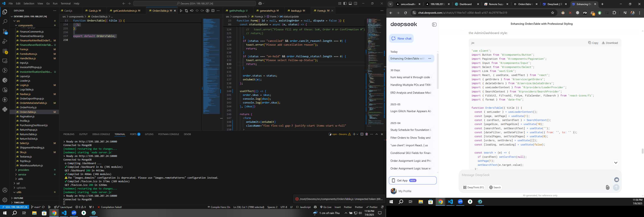The height and width of the screenshot is (217, 644).
Task: Click the Chrome address bar URL
Action: [x=462, y=13]
